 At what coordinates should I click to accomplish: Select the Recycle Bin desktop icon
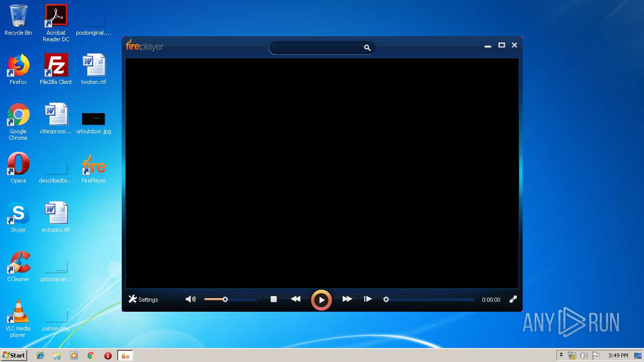(18, 20)
